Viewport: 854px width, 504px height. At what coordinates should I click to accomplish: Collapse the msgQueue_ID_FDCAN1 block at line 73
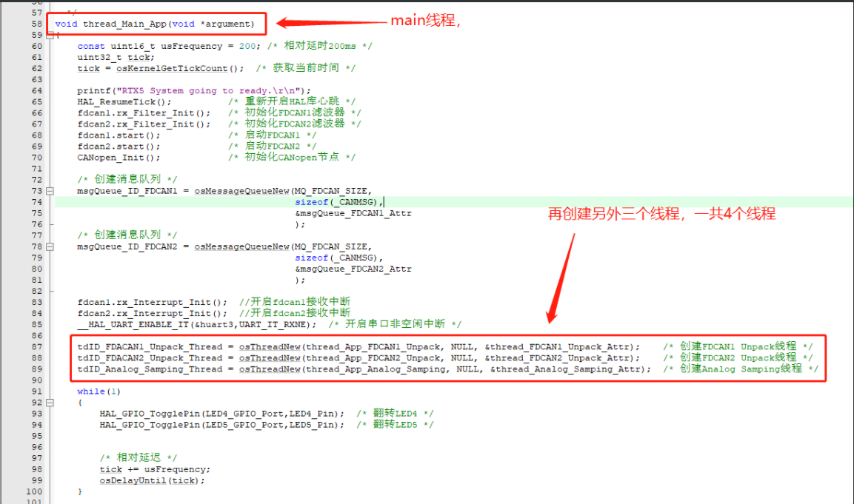coord(49,190)
